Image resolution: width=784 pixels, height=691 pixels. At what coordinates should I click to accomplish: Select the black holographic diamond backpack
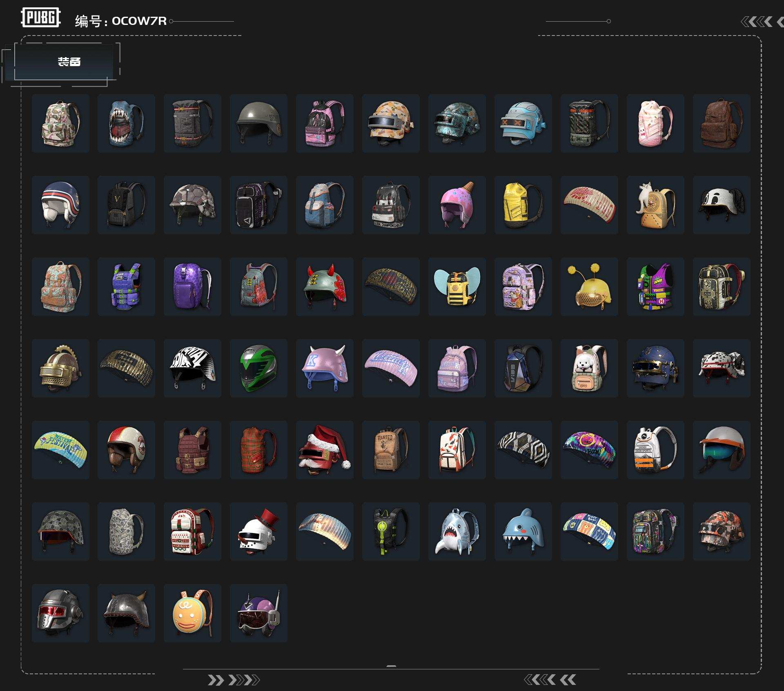523,368
